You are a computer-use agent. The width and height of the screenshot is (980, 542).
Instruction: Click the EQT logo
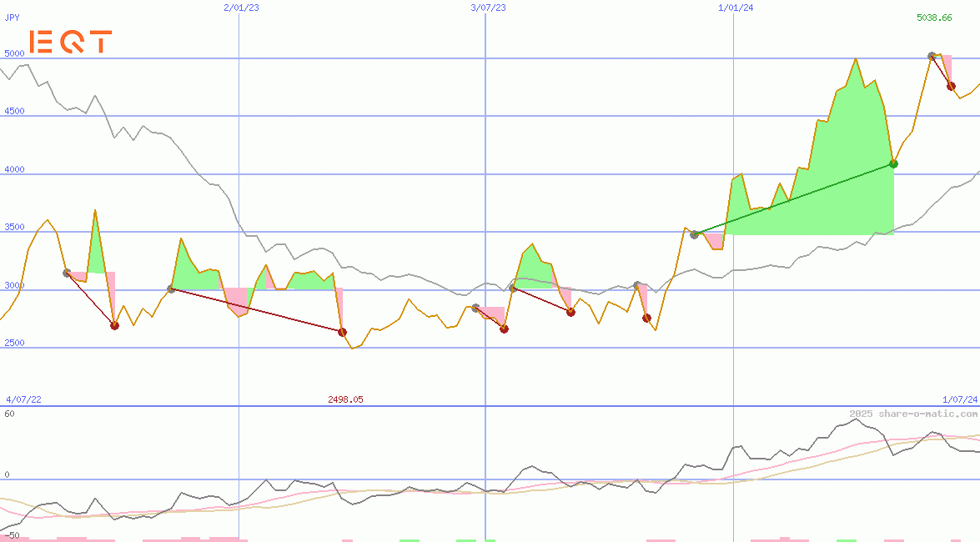pos(71,41)
